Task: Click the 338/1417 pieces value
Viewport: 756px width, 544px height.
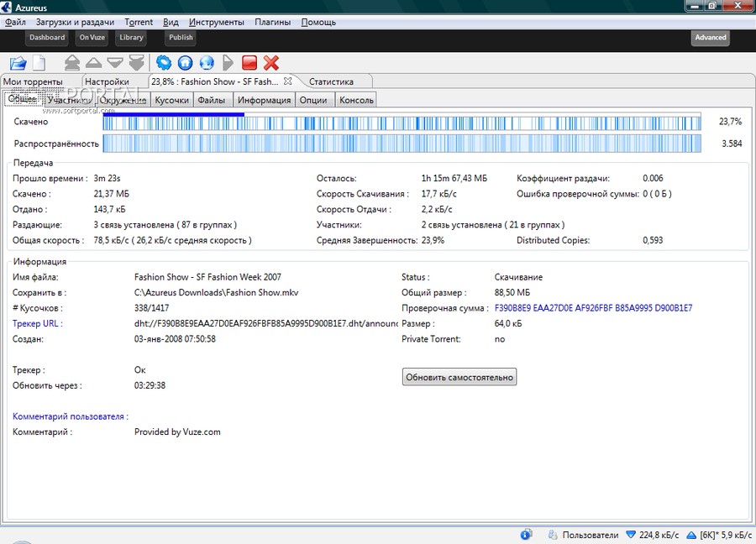Action: coord(151,308)
